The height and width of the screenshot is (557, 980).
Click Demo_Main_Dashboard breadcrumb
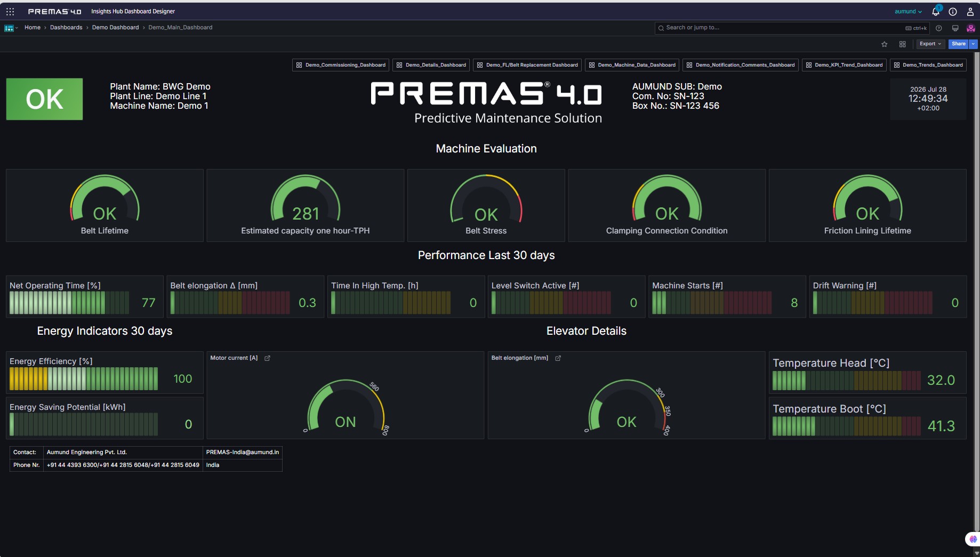point(180,27)
